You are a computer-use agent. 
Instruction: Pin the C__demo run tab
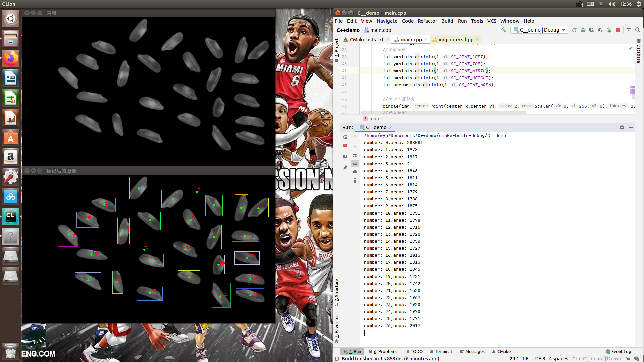click(345, 168)
